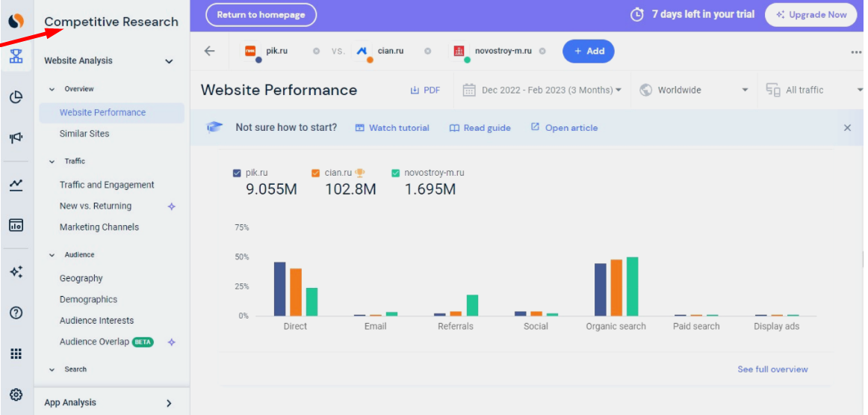The image size is (868, 415).
Task: Open the help question mark icon
Action: tap(16, 313)
